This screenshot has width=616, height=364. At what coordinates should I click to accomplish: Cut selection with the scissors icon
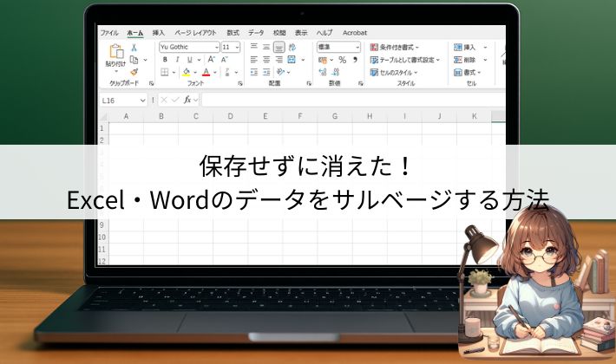pos(134,48)
